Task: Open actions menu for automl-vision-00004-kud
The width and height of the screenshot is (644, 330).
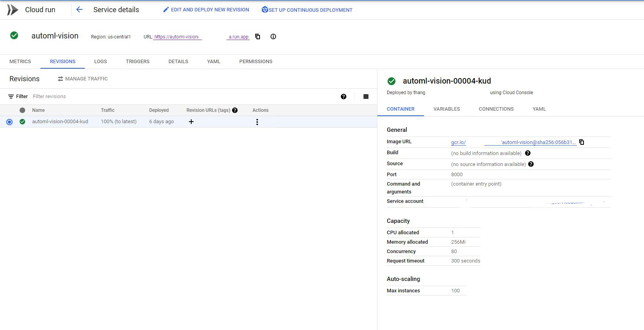Action: click(257, 122)
